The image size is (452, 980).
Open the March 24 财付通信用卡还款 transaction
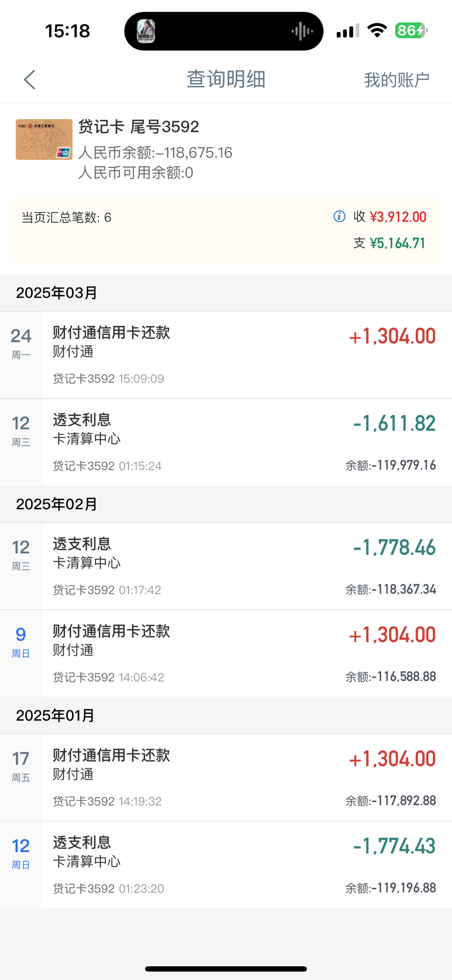(x=226, y=355)
